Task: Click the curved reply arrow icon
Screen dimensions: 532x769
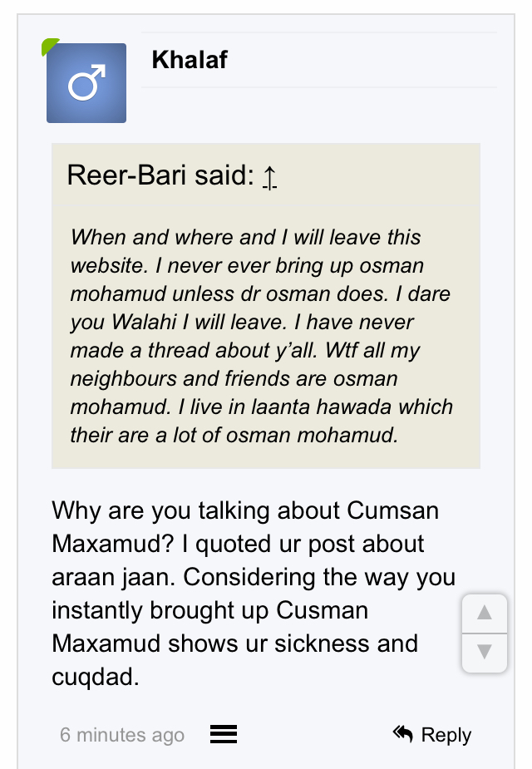Action: tap(403, 733)
